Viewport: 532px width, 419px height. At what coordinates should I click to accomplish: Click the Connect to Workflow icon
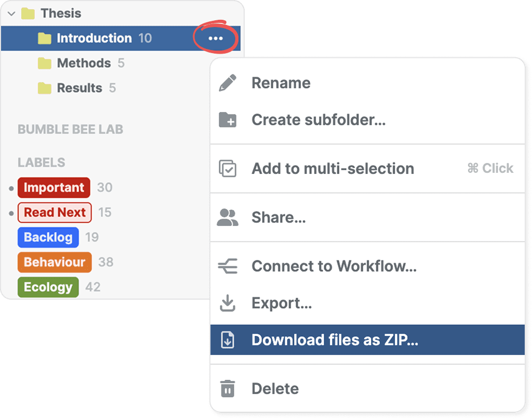(227, 266)
